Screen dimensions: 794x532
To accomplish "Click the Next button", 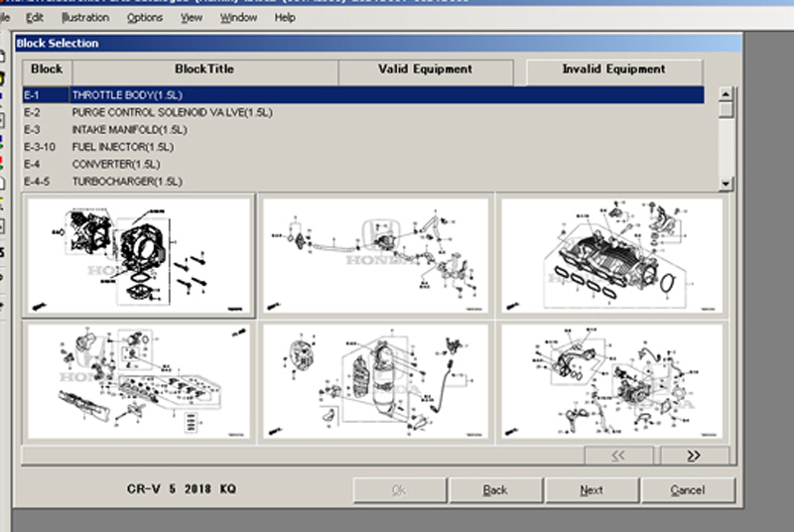I will point(592,490).
